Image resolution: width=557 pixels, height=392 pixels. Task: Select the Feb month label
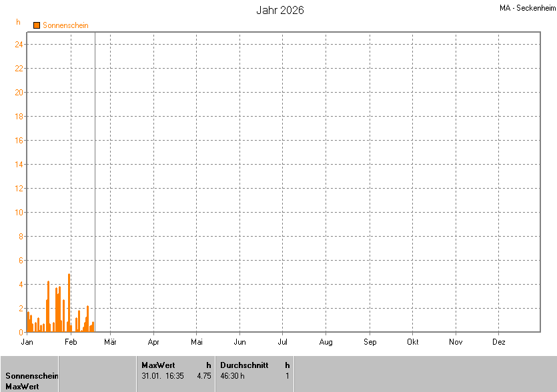coord(71,342)
